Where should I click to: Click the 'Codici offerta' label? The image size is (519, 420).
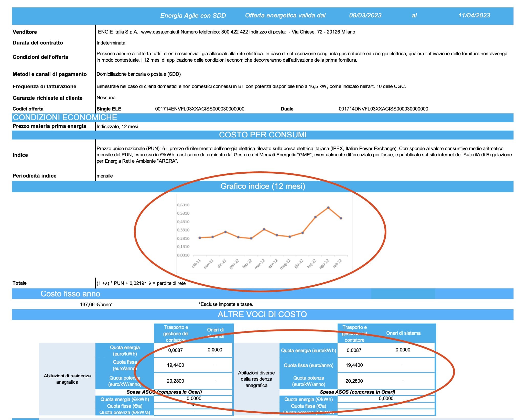tap(28, 109)
